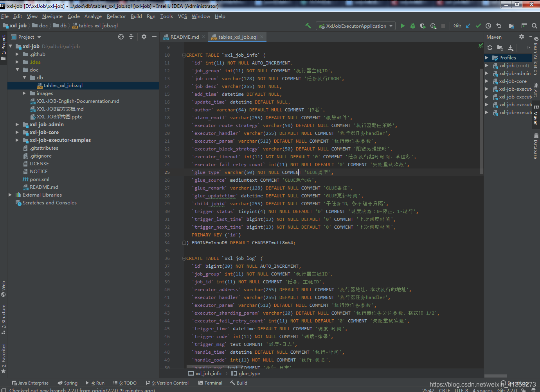
Task: Open the Tools menu
Action: pyautogui.click(x=166, y=16)
